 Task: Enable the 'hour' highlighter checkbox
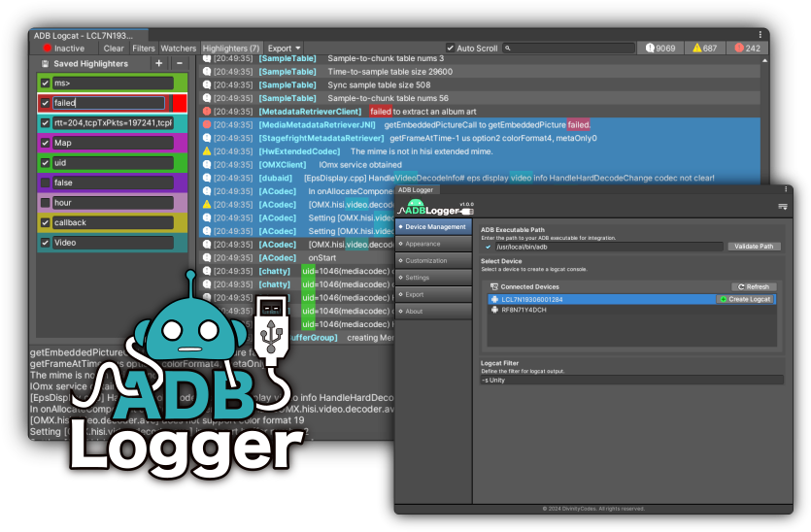pos(46,203)
